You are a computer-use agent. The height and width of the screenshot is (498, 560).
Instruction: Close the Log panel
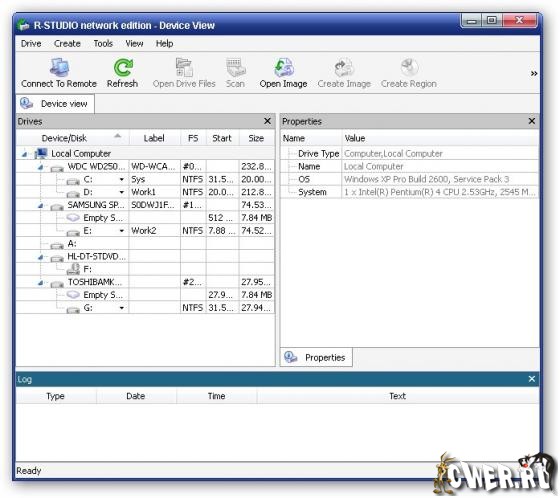[532, 379]
